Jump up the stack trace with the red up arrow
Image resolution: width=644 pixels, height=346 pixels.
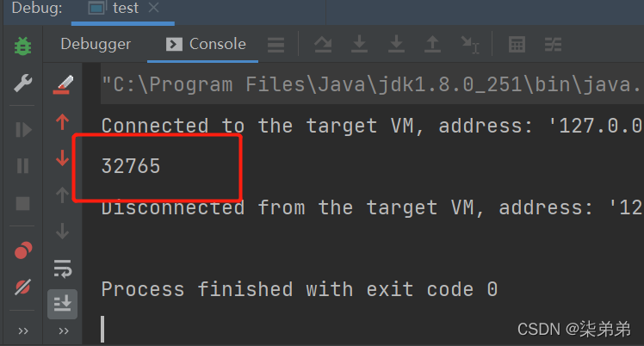pyautogui.click(x=63, y=121)
